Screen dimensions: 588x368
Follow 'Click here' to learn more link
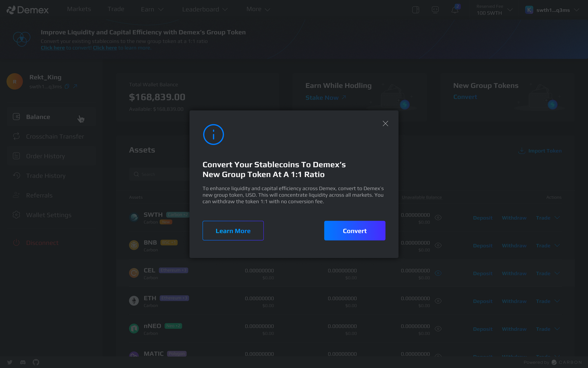(x=105, y=48)
